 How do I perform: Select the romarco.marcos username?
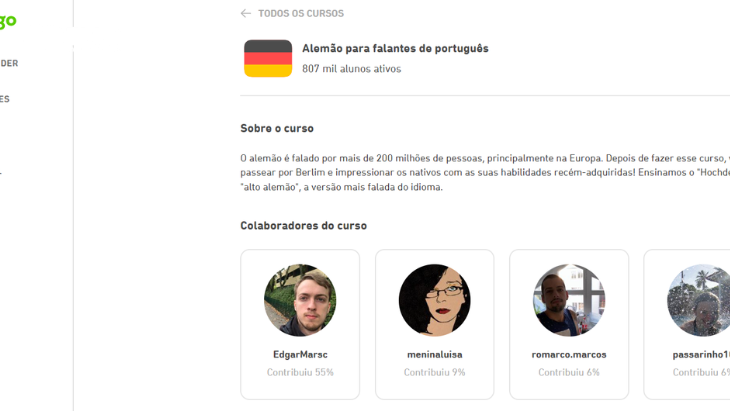[x=569, y=355]
